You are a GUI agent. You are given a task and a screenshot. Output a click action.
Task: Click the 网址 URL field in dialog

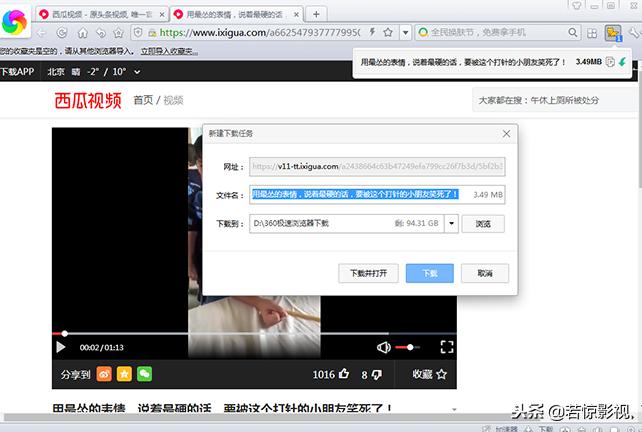377,167
